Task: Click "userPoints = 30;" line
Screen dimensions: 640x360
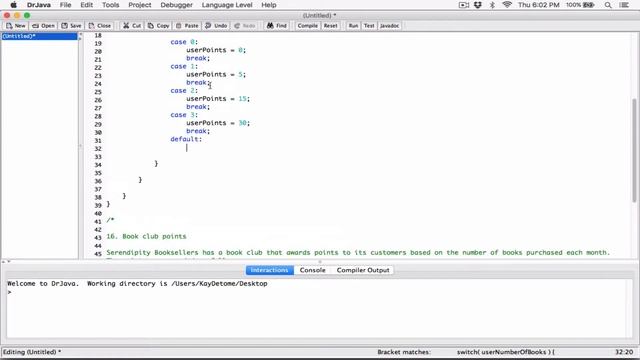Action: pos(218,123)
